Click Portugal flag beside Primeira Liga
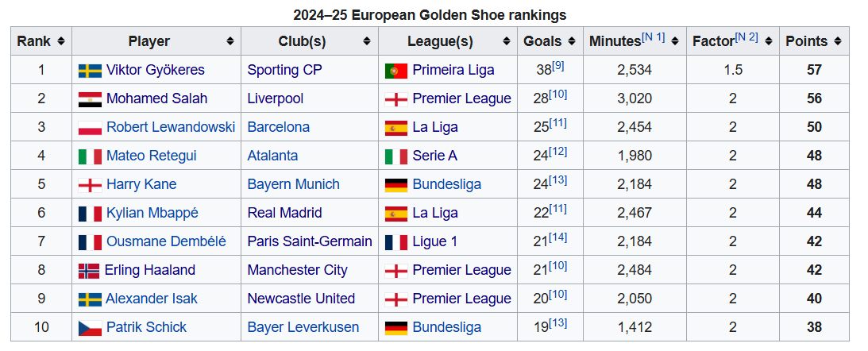The width and height of the screenshot is (868, 351). pos(395,71)
